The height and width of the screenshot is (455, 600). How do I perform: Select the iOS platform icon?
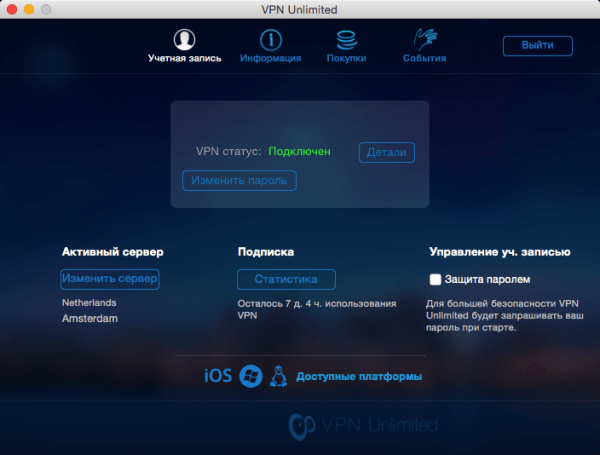pyautogui.click(x=218, y=376)
